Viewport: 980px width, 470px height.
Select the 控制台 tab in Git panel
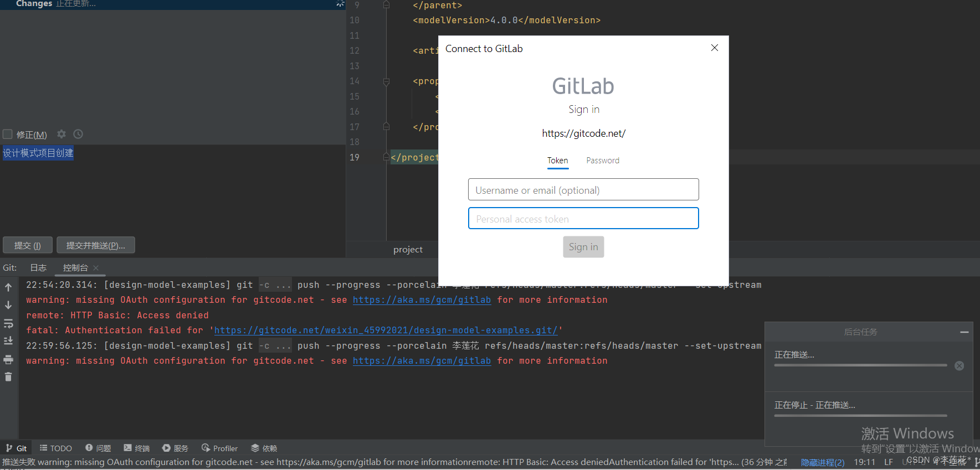click(x=75, y=268)
